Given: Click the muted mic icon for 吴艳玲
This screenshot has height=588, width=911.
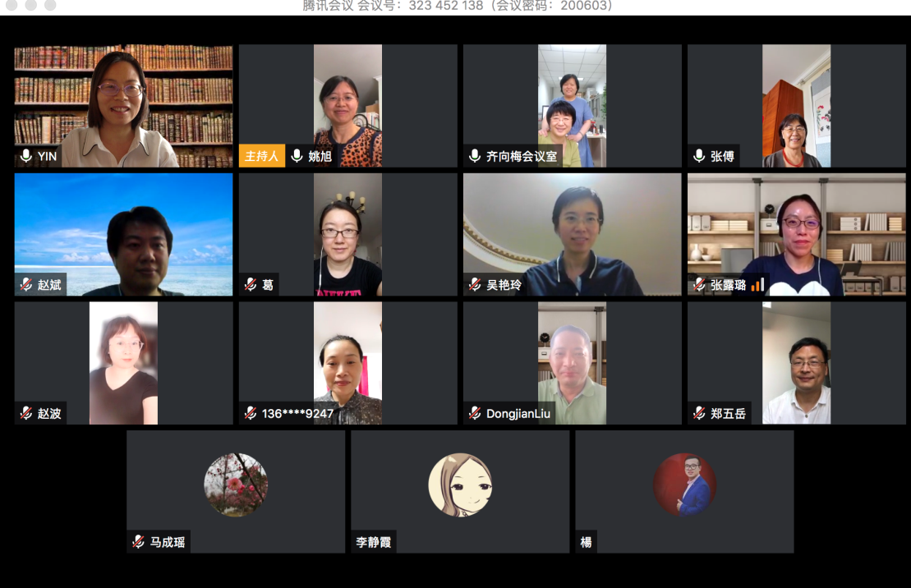Looking at the screenshot, I should coord(475,284).
